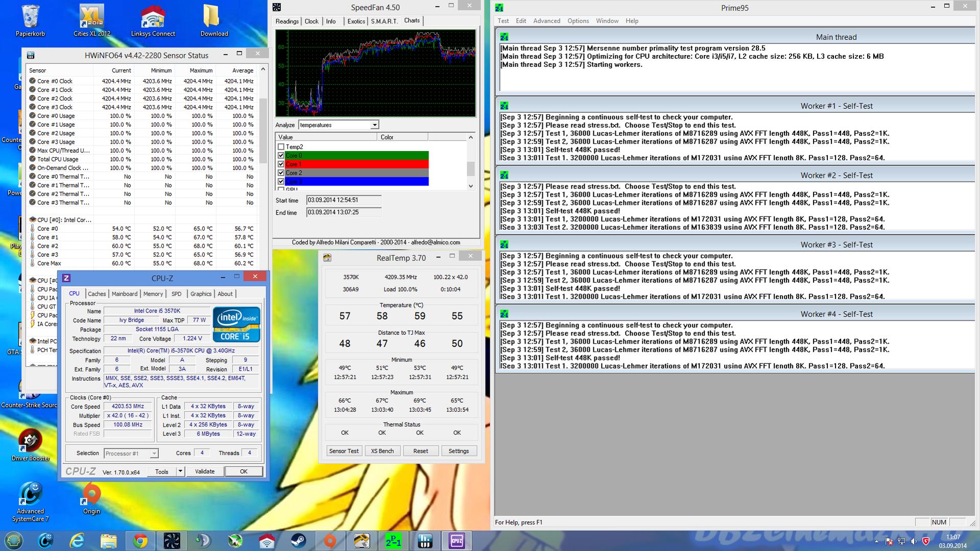980x551 pixels.
Task: Uncheck Core 3 in SpeedFan chart list
Action: tap(281, 181)
